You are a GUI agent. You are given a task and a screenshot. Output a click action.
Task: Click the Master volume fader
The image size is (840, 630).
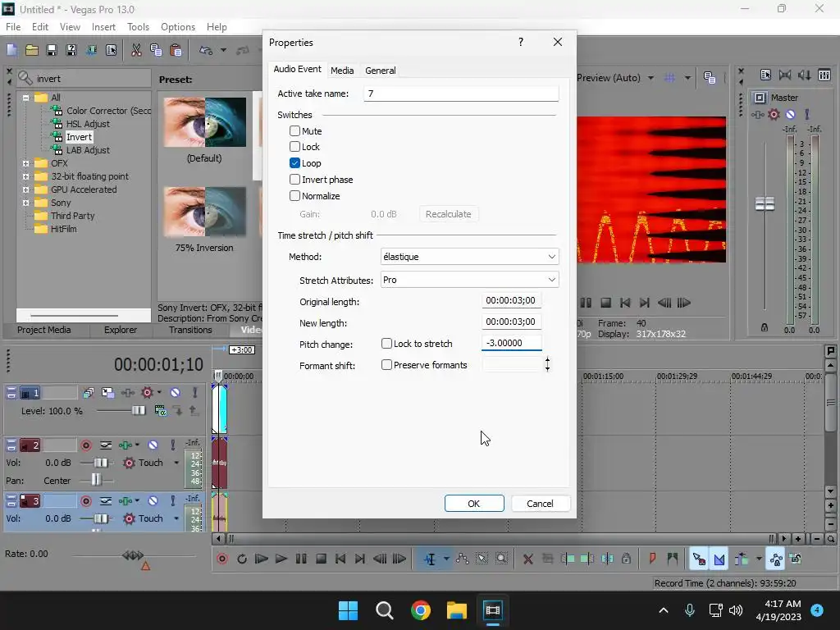[x=765, y=204]
